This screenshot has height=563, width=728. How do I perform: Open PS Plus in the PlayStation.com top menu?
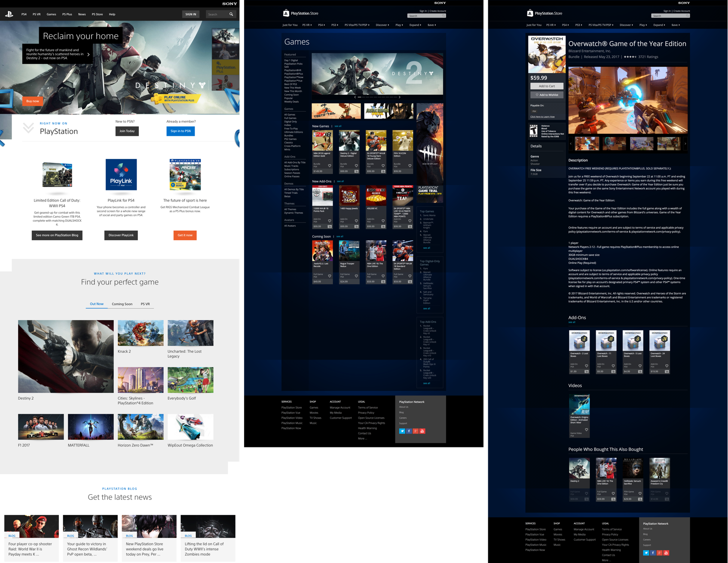click(67, 14)
